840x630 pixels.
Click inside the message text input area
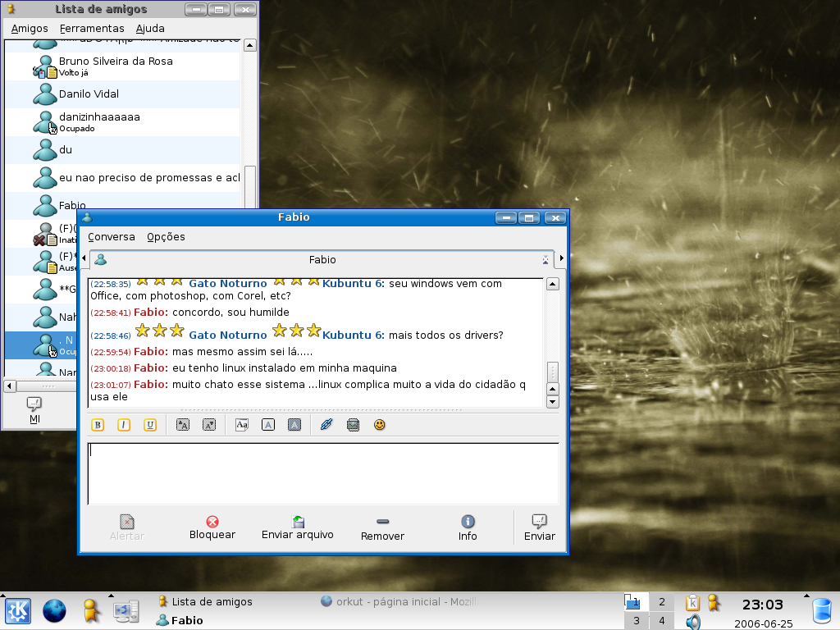tap(323, 473)
